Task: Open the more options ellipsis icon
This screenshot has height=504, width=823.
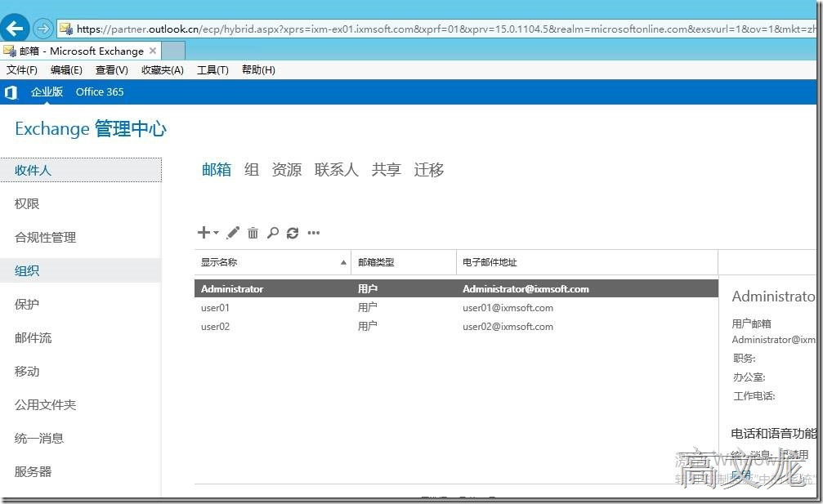Action: point(313,232)
